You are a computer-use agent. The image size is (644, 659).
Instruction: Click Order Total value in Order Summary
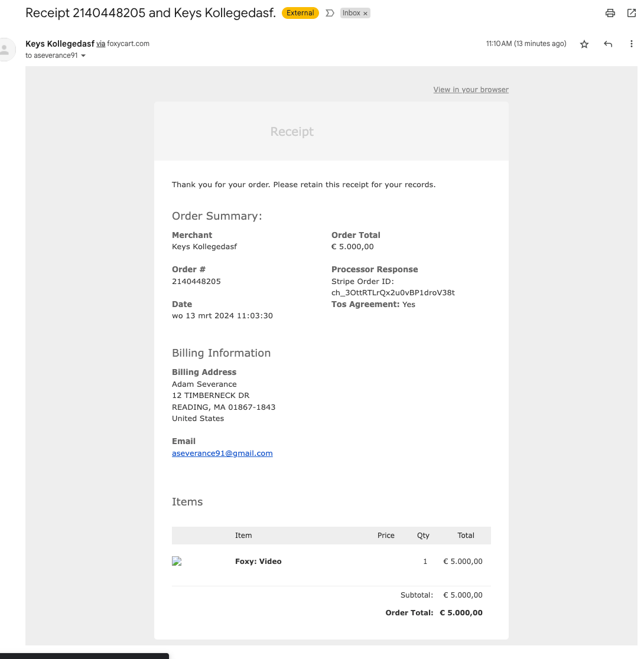pyautogui.click(x=353, y=247)
